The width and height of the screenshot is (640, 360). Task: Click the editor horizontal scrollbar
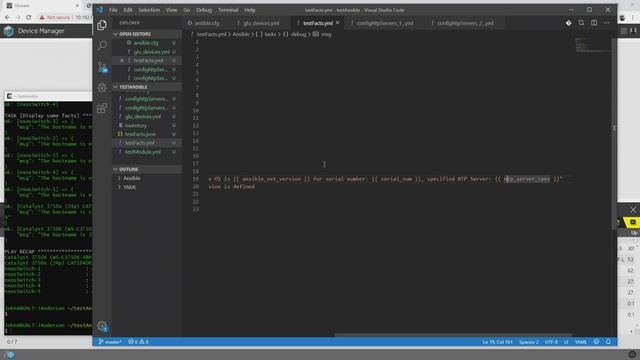click(452, 335)
